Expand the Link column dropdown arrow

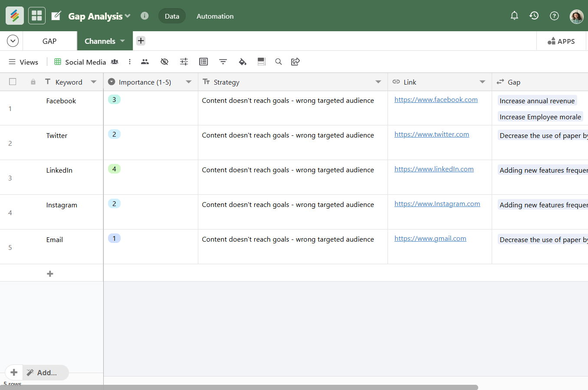coord(483,82)
